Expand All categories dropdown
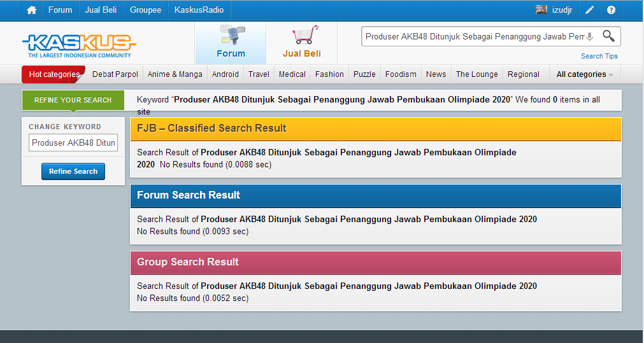 tap(585, 74)
